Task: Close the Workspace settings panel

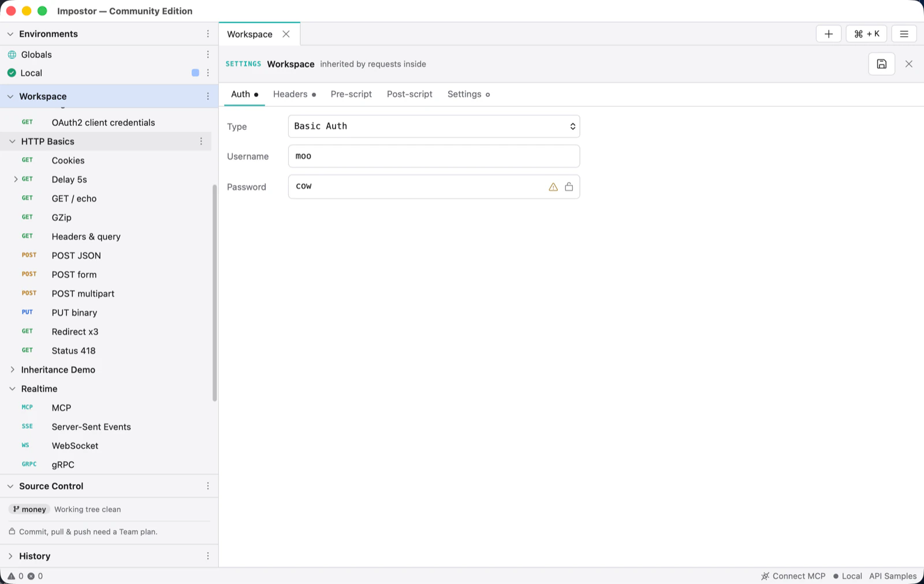Action: click(908, 64)
